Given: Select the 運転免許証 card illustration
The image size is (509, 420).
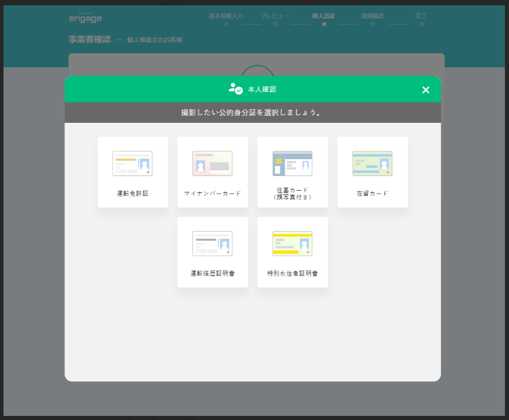Looking at the screenshot, I should pyautogui.click(x=132, y=164).
